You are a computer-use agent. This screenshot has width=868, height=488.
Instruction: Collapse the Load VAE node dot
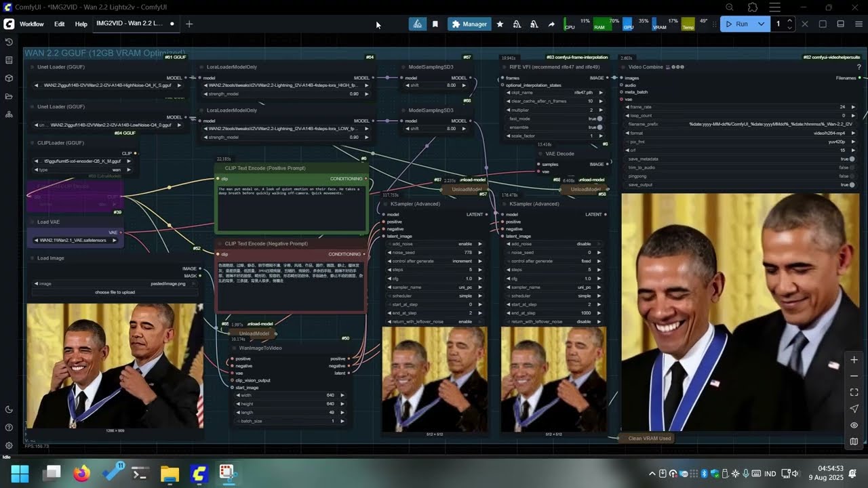coord(32,222)
